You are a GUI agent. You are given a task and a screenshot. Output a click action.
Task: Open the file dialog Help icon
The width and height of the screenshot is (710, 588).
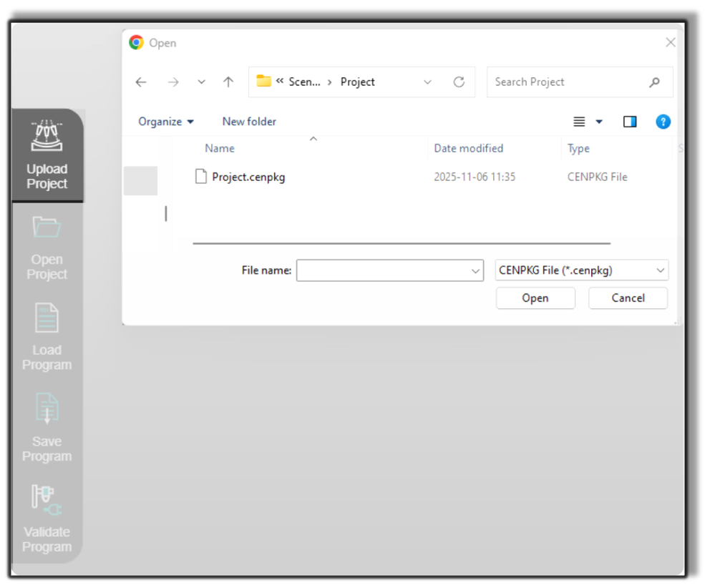point(663,122)
